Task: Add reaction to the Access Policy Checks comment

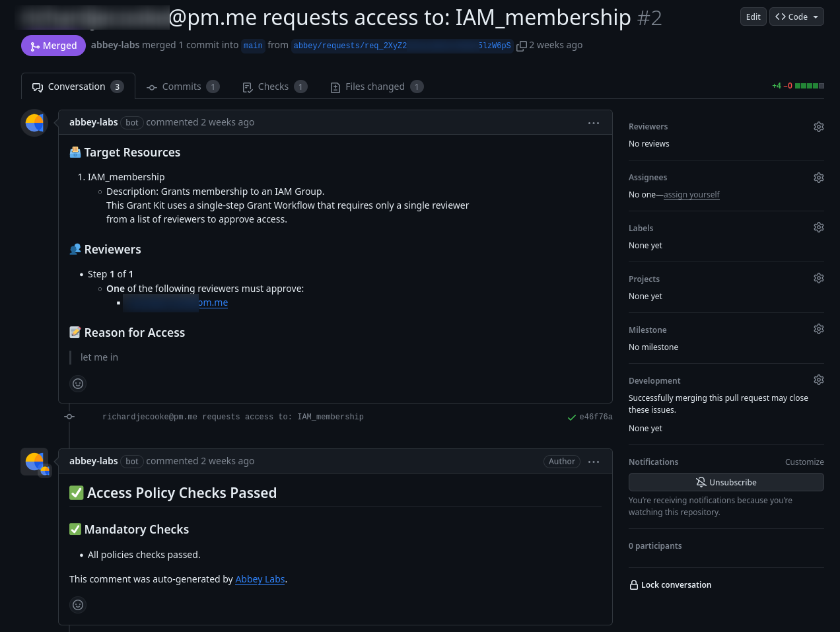Action: [78, 605]
